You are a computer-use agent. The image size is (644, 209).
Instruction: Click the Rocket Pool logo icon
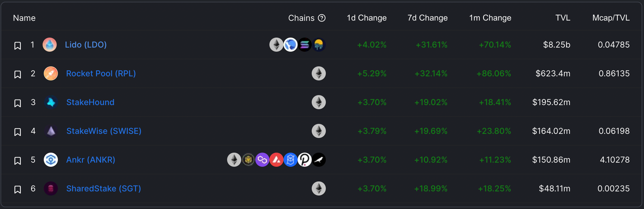click(x=51, y=73)
